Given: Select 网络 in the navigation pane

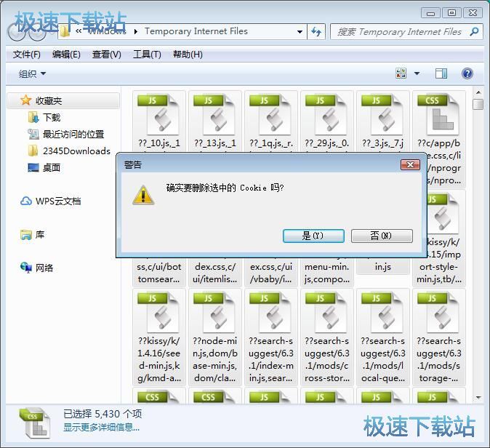Looking at the screenshot, I should tap(44, 268).
